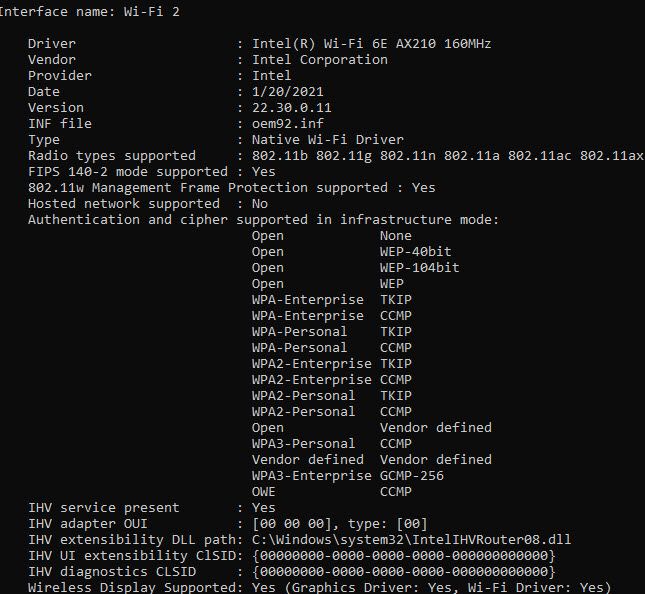Click the WPA3-Personal authentication entry
645x594 pixels.
click(303, 443)
